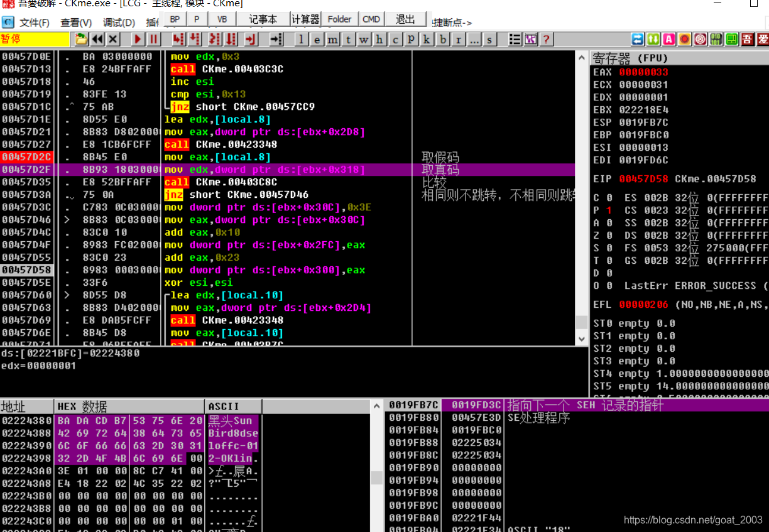Open Memory map via 'm' button

pos(333,40)
